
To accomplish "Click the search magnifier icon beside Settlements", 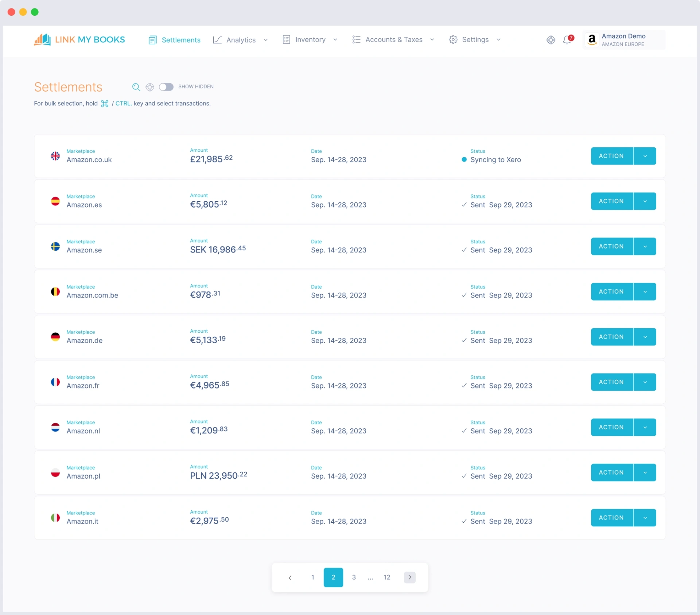I will coord(136,87).
